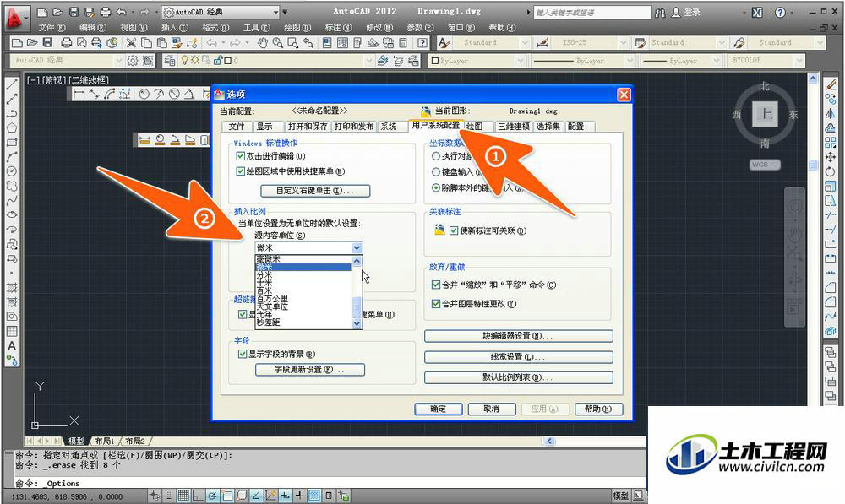
Task: Click the 自定义右键单击 button
Action: pyautogui.click(x=315, y=191)
